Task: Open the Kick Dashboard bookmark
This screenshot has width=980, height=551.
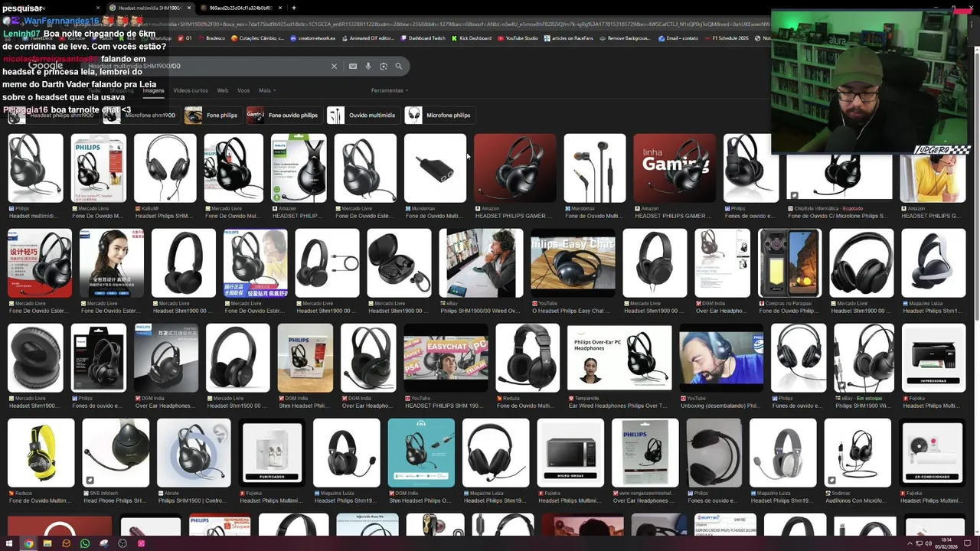Action: (472, 38)
